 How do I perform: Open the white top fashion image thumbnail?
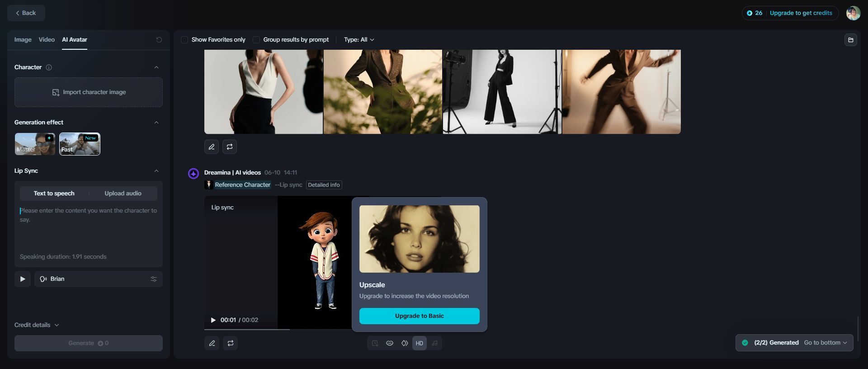tap(264, 92)
